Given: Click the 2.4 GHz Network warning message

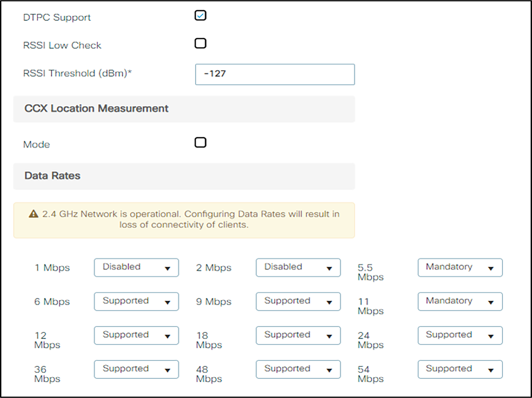Looking at the screenshot, I should 190,219.
